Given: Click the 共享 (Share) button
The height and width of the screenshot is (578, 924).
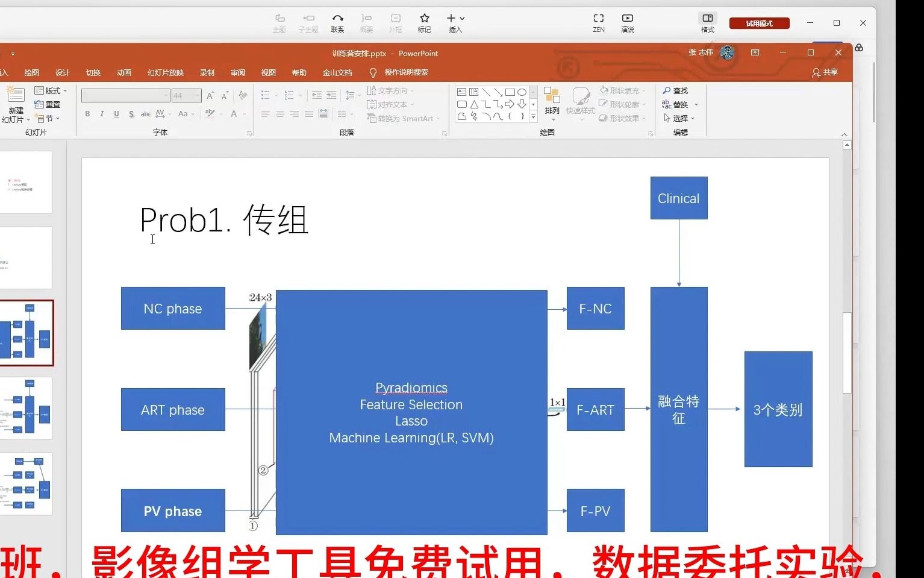Looking at the screenshot, I should click(824, 72).
